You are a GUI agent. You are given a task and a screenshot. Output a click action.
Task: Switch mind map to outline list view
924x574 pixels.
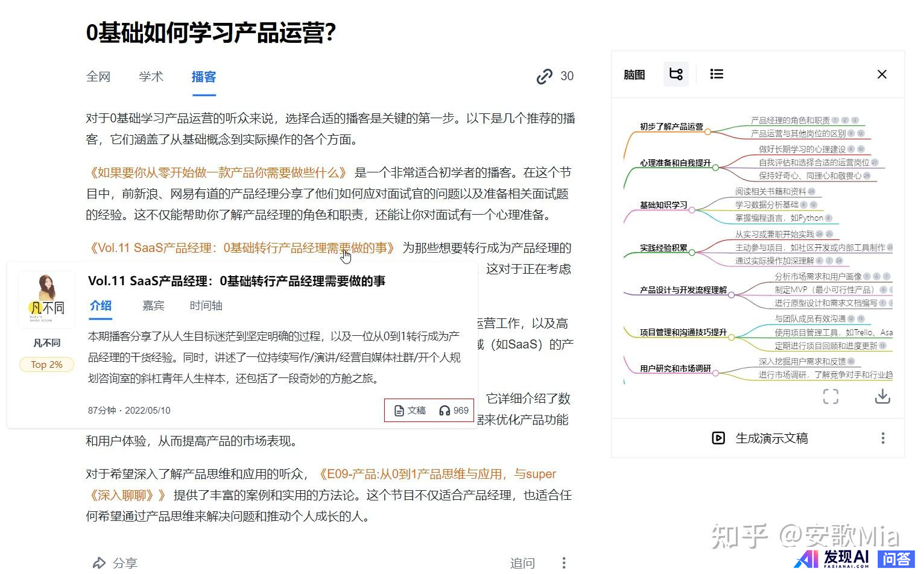click(716, 74)
